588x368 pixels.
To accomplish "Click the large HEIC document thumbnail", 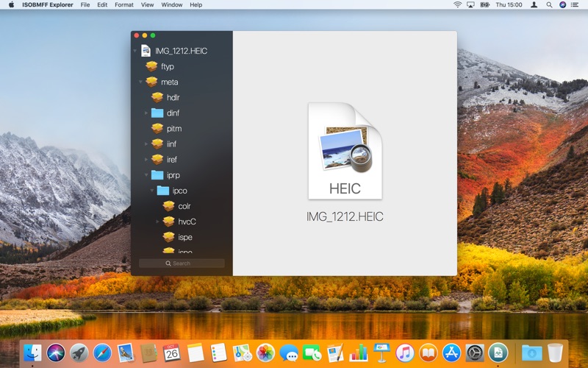I will point(345,151).
